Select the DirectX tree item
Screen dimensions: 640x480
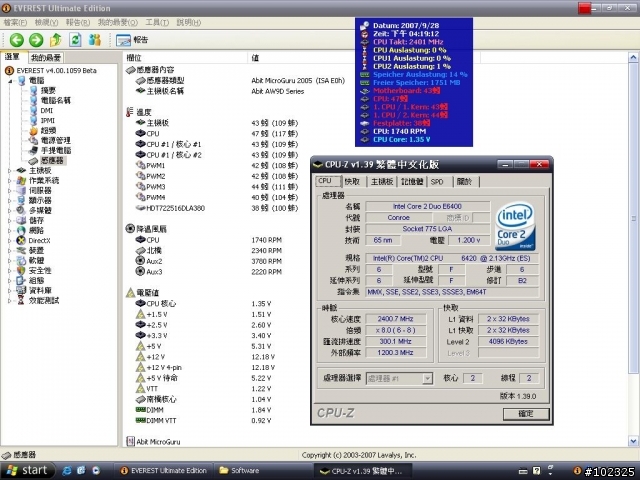tap(39, 240)
